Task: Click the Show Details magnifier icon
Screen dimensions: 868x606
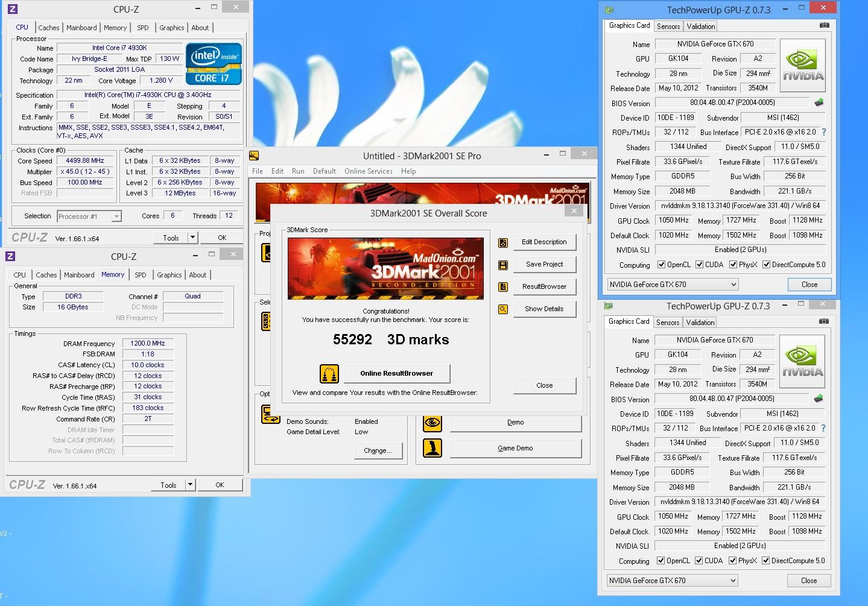Action: [503, 309]
